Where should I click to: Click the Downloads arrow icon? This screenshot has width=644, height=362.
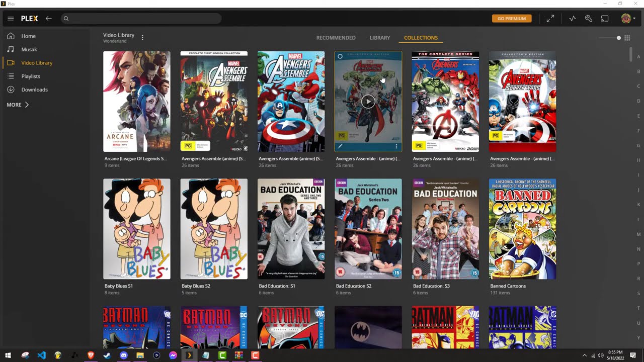[x=11, y=89]
